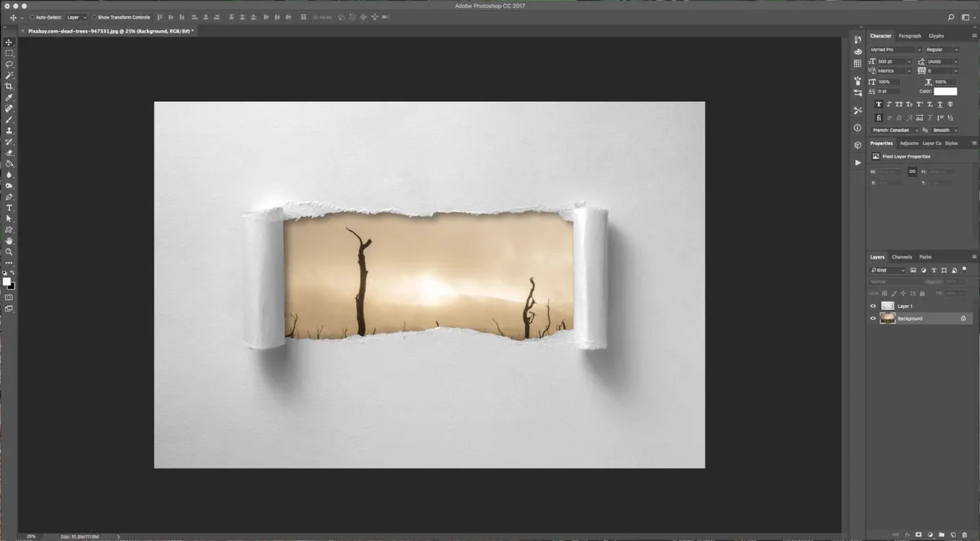
Task: Click the lock icon on Background layer
Action: pyautogui.click(x=964, y=318)
